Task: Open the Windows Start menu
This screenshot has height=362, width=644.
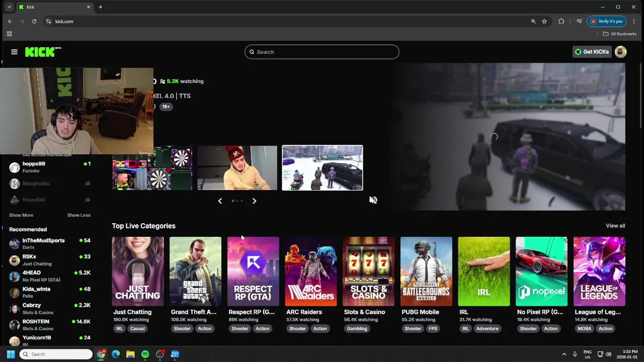Action: [11, 354]
